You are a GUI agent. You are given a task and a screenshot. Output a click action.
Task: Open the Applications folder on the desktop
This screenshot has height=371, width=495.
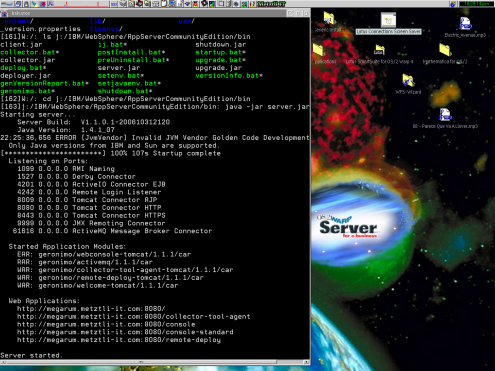tap(318, 50)
